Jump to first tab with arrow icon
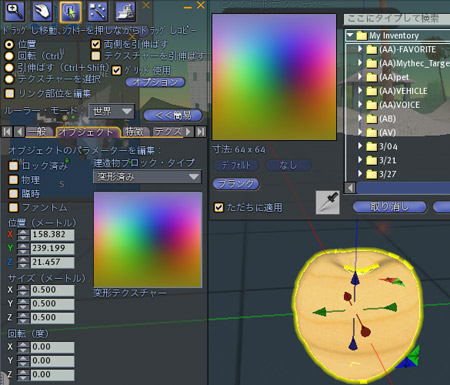Viewport: 450px width, 385px height. tap(7, 132)
